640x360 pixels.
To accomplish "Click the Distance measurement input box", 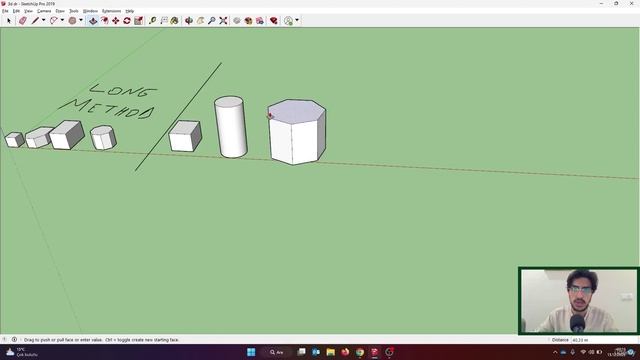I will (604, 340).
